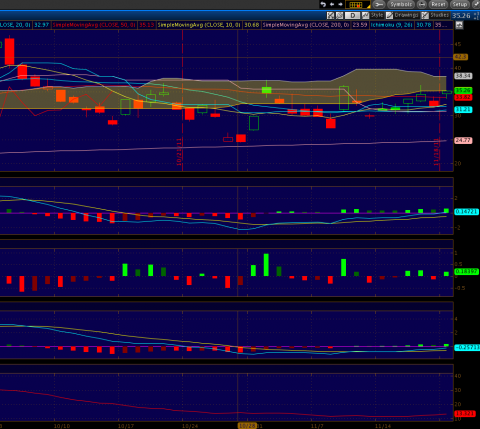Click the 10/21/11 red vertical date line

point(182,100)
